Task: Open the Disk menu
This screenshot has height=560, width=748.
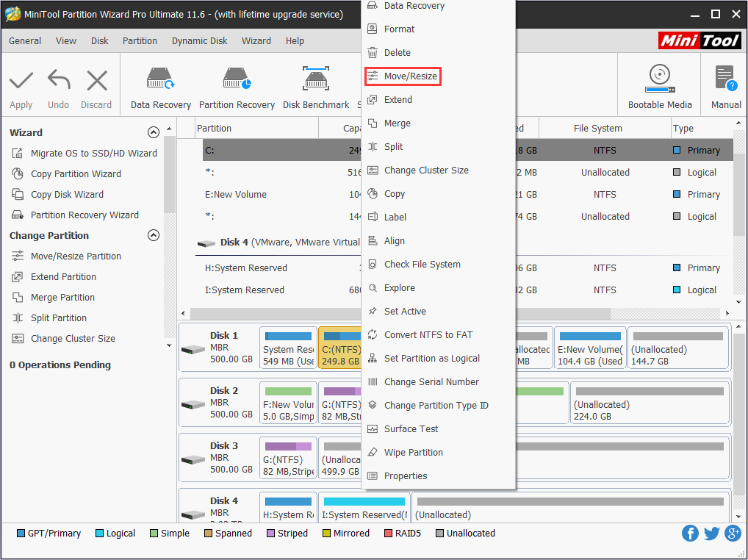Action: click(x=100, y=41)
